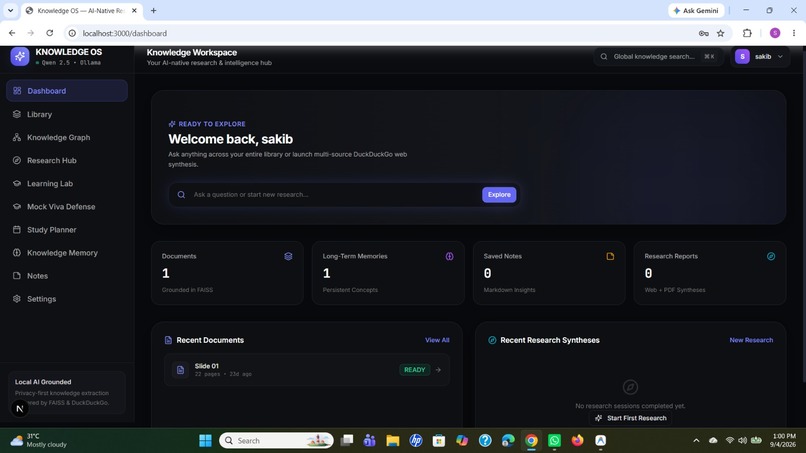
Task: Click the Knowledge OS logo icon
Action: point(20,56)
